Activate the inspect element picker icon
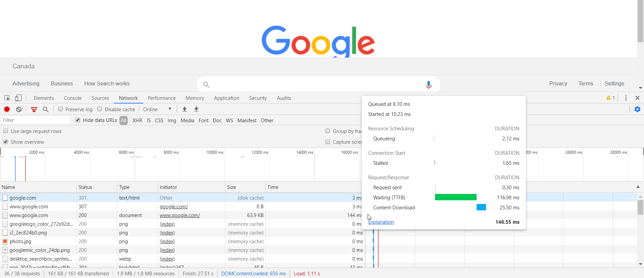 (7, 98)
